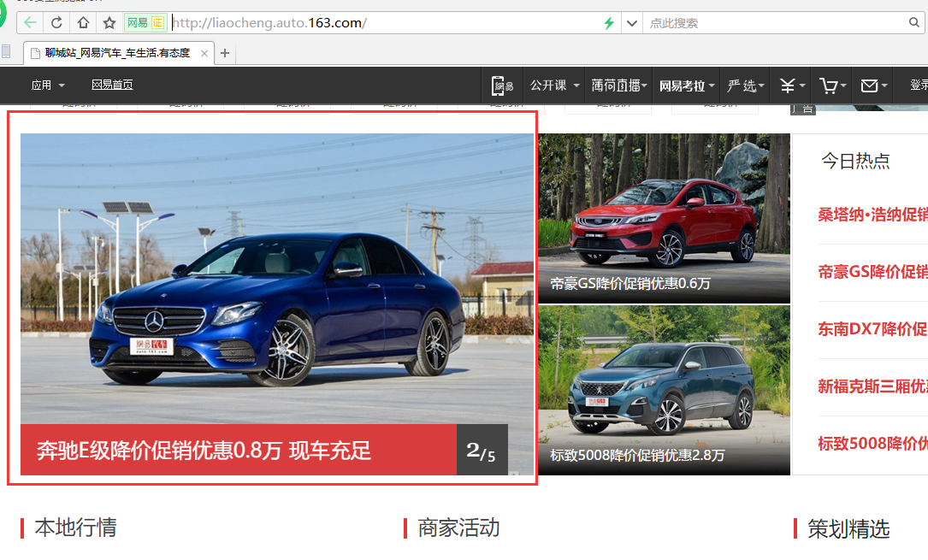Open the yen payment icon menu
This screenshot has width=928, height=560.
pos(792,85)
